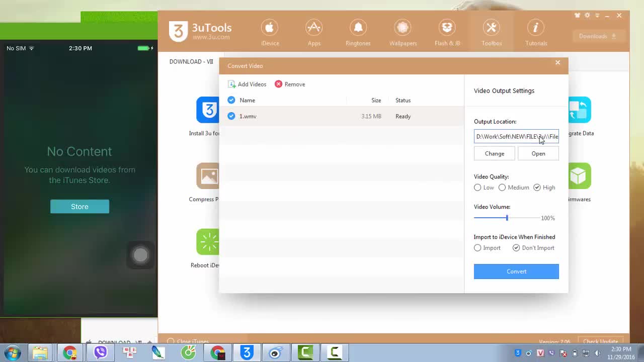Switch to the Wallpapers section

(x=403, y=33)
